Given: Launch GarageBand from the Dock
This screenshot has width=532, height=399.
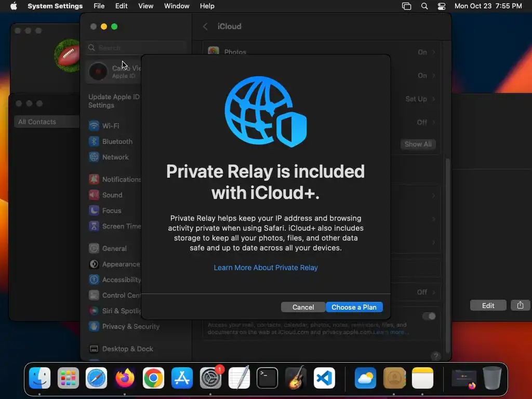Looking at the screenshot, I should point(296,378).
